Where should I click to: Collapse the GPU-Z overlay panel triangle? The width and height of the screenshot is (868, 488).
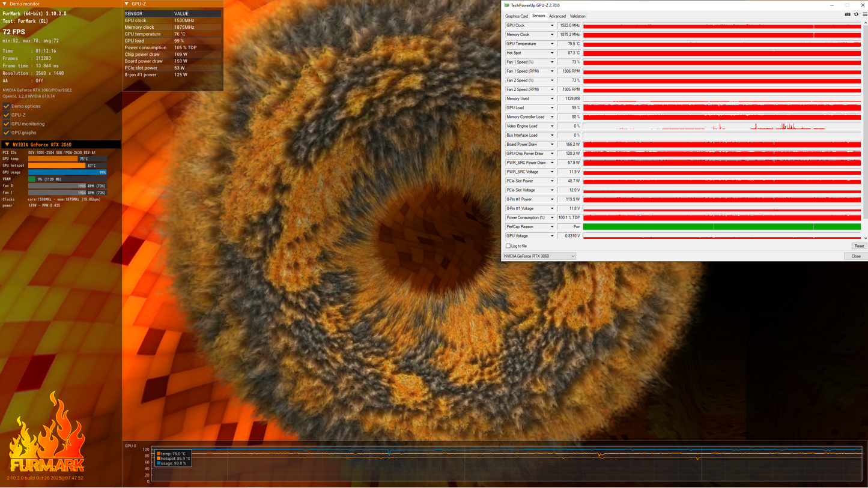coord(127,4)
